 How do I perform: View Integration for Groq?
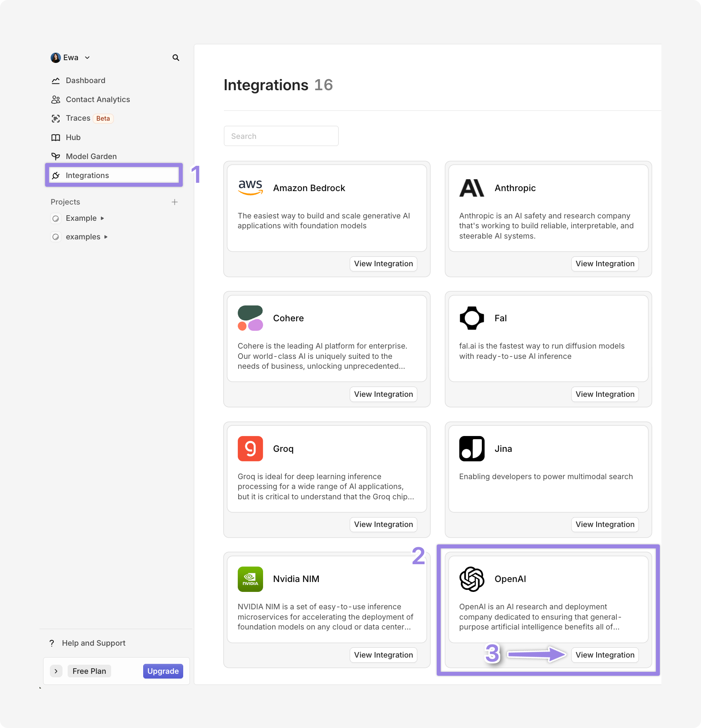coord(383,525)
